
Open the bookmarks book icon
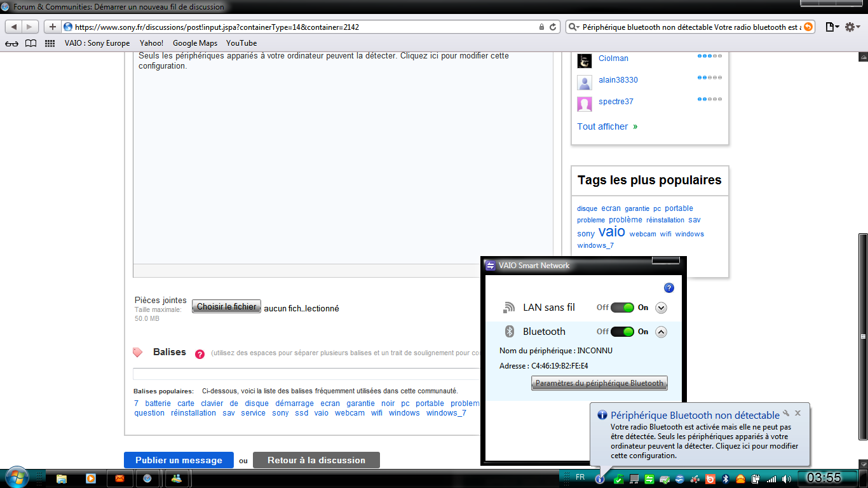31,43
